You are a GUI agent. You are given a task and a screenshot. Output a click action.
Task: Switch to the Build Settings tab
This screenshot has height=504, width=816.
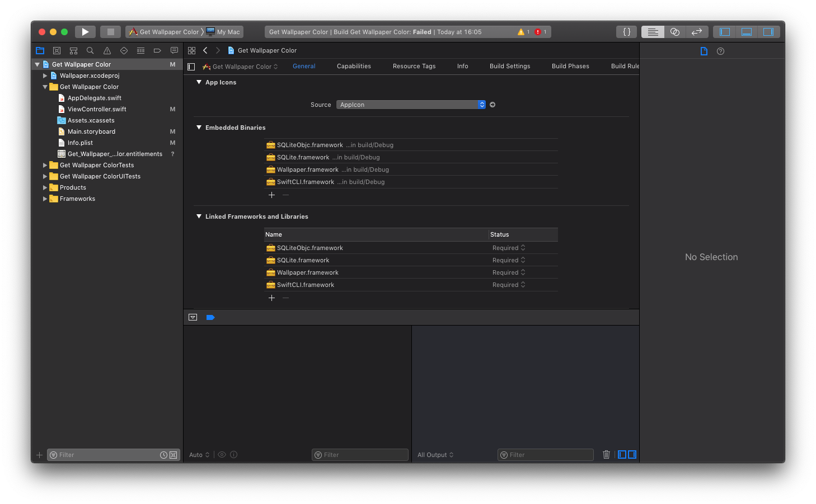tap(510, 66)
